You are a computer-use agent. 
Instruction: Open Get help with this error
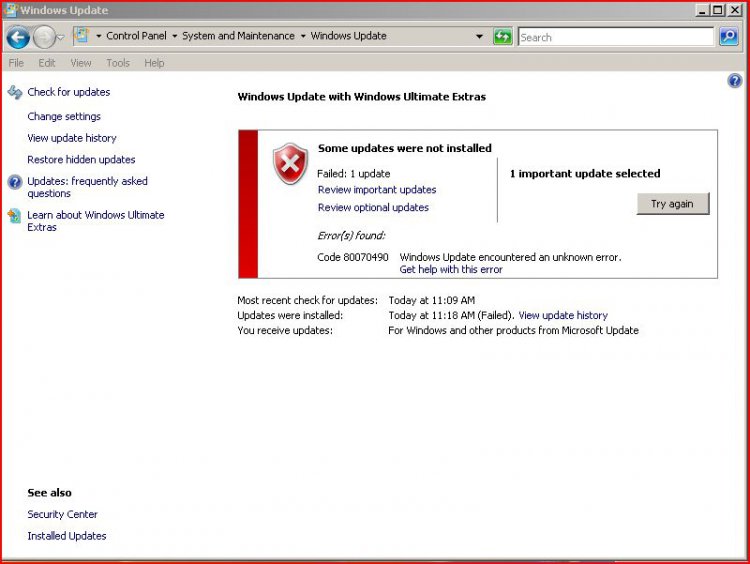[451, 269]
